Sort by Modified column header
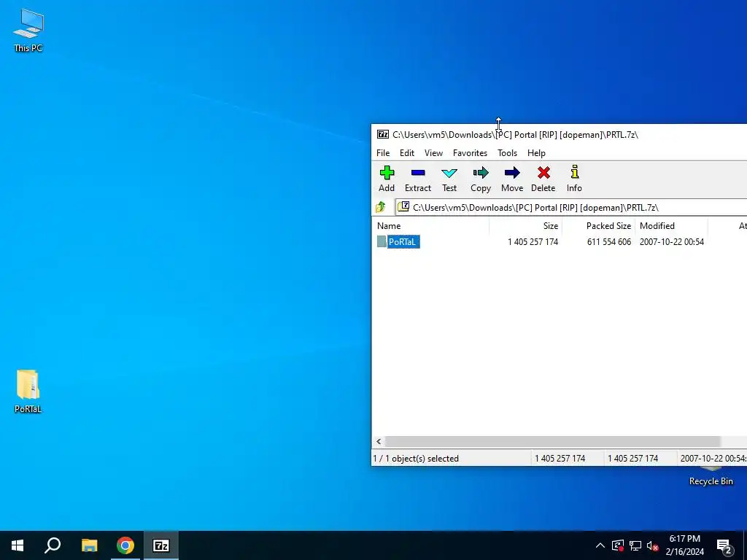747x560 pixels. (x=672, y=226)
